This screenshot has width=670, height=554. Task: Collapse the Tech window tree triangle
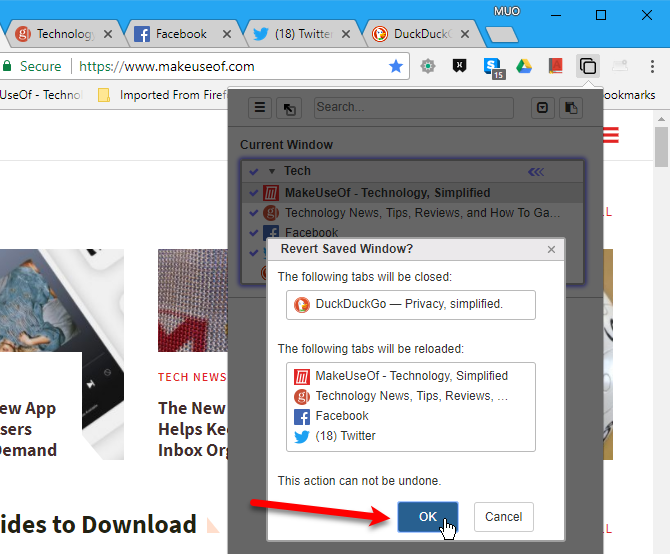coord(271,171)
